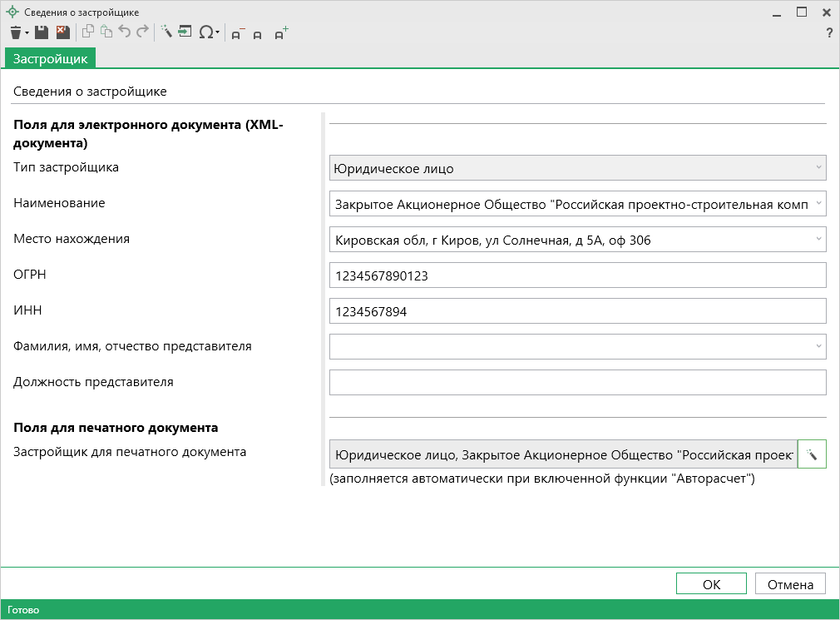Screen dimensions: 840x620
Task: Click the save floppy disk icon
Action: [x=42, y=32]
